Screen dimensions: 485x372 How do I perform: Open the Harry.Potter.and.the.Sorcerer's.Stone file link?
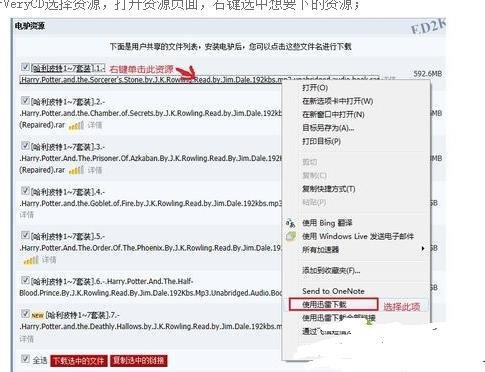pyautogui.click(x=151, y=80)
